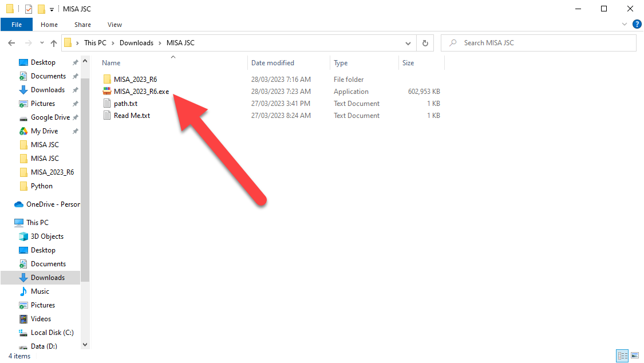This screenshot has width=644, height=363.
Task: Select the path.txt file
Action: pos(126,104)
